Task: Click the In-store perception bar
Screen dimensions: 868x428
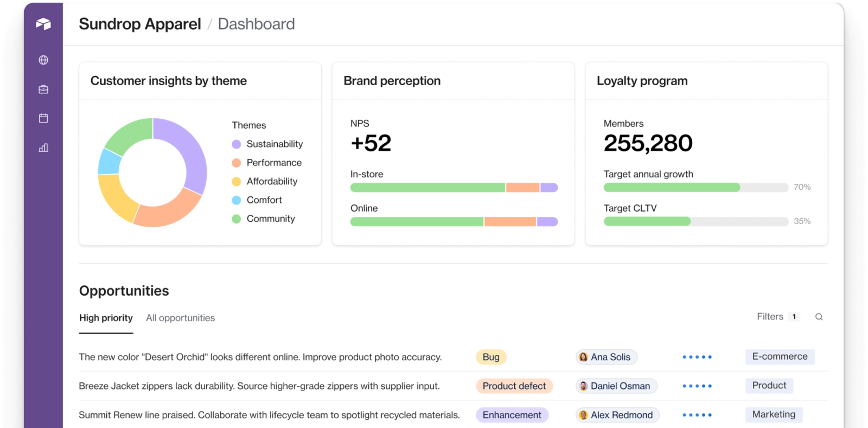Action: [454, 188]
